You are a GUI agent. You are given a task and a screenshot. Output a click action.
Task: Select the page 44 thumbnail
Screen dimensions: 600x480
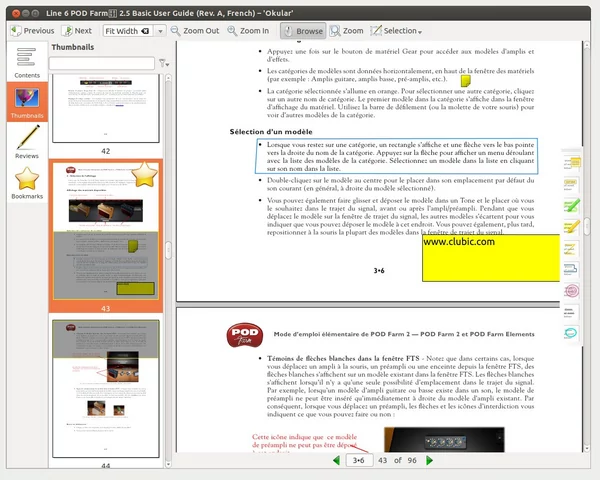(x=106, y=389)
